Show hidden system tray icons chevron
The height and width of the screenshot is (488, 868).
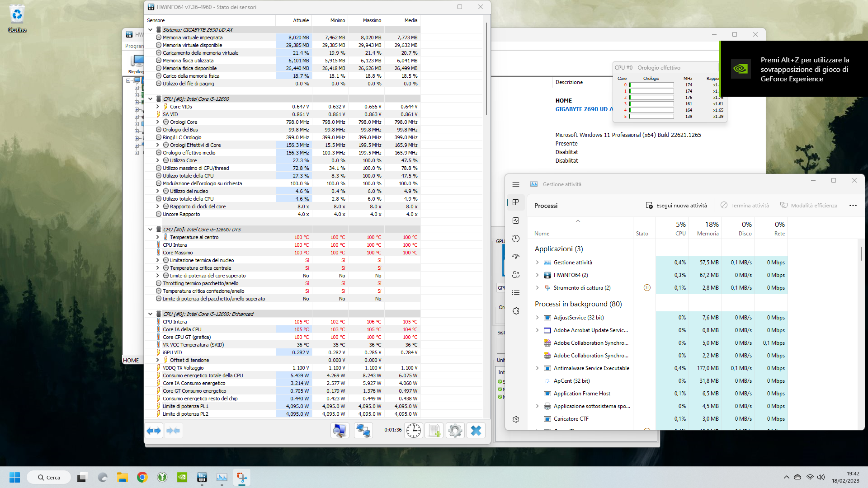(x=786, y=477)
